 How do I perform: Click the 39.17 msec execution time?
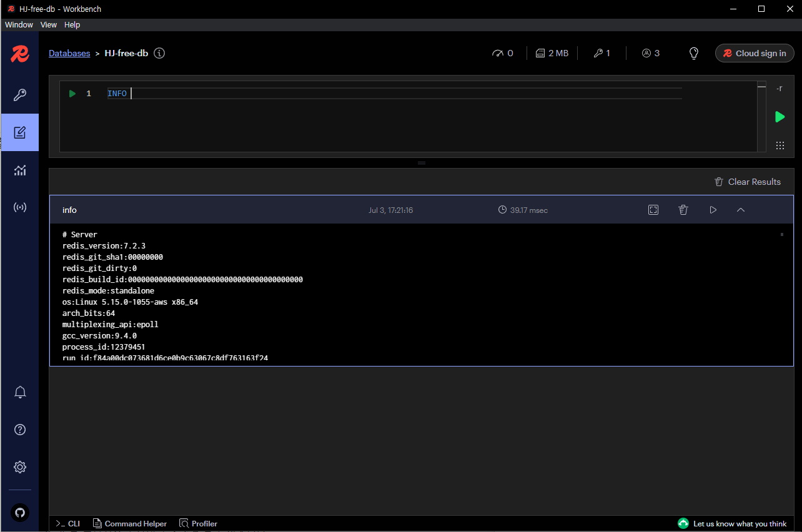pyautogui.click(x=523, y=210)
